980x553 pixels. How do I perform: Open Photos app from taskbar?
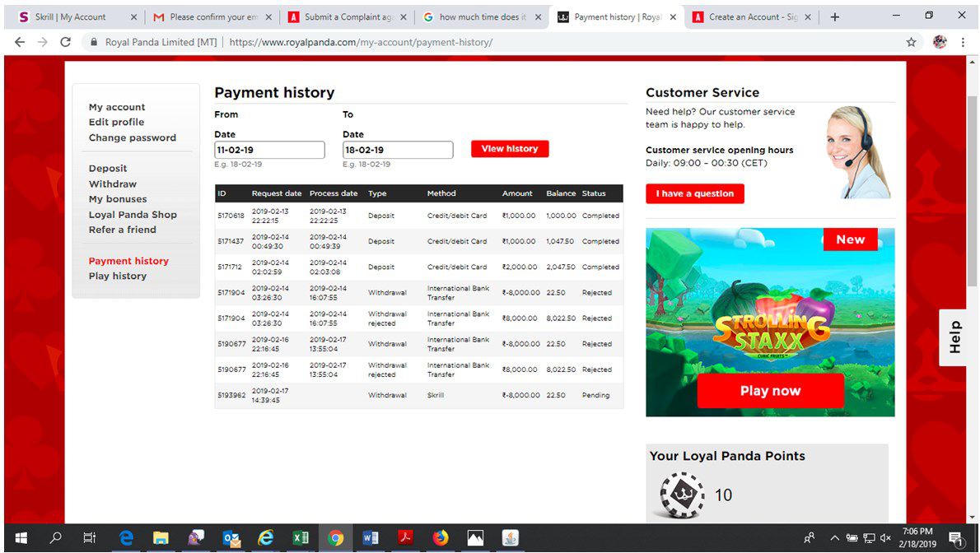475,537
